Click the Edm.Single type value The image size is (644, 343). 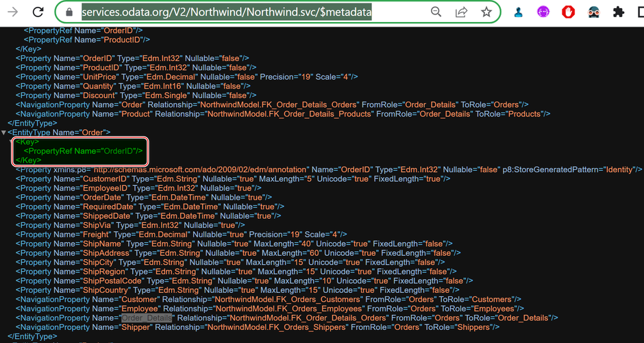(165, 95)
